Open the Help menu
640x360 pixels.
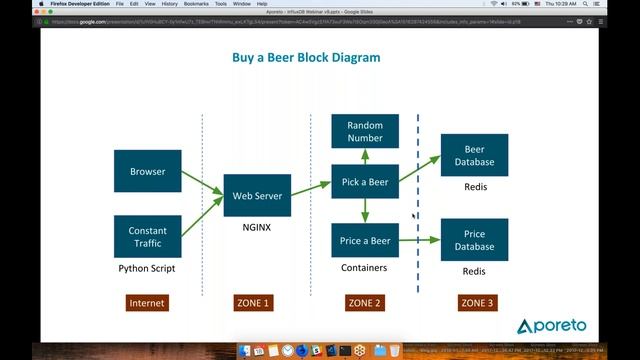262,4
